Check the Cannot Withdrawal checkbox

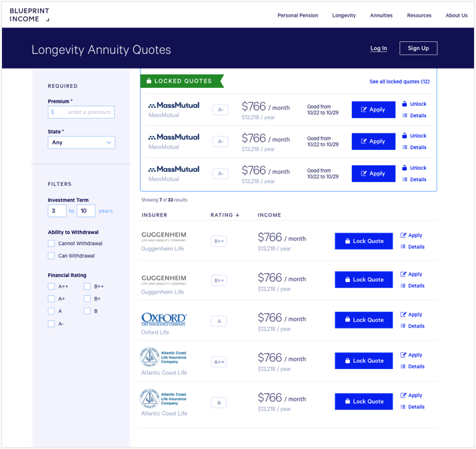coord(51,243)
